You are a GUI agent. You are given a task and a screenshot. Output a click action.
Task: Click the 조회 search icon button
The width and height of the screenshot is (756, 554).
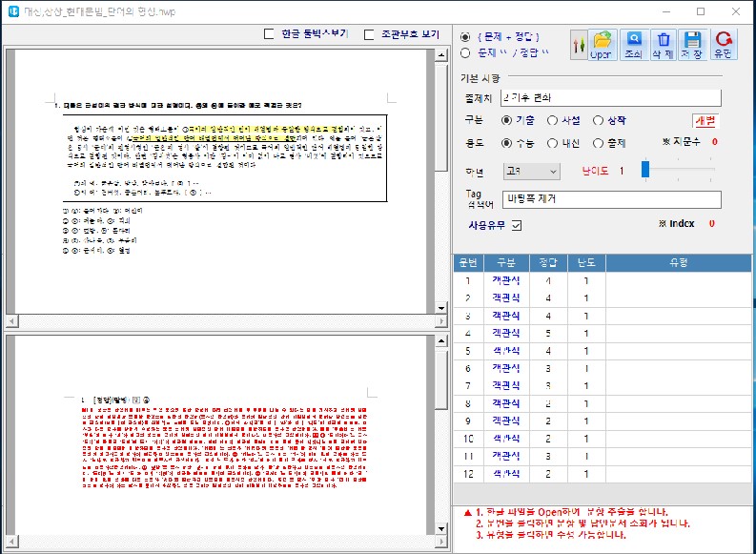[x=633, y=44]
